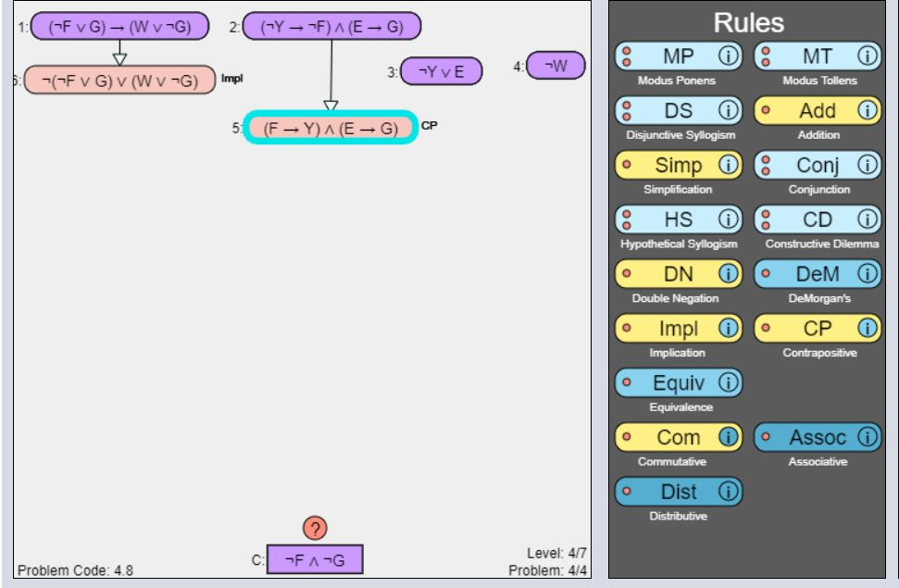View info for the Addition rule
The image size is (899, 588).
click(868, 110)
